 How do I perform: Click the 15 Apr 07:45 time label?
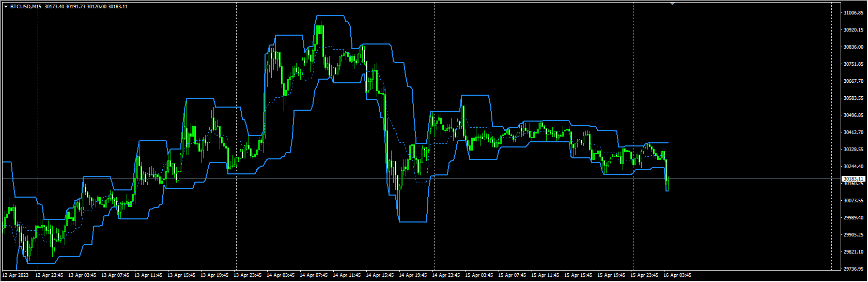512,275
